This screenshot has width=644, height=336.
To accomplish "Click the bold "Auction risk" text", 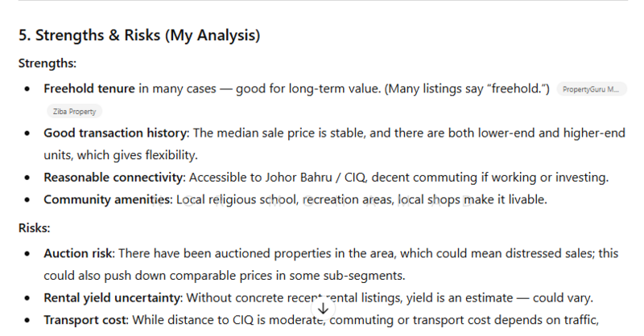I will click(x=78, y=253).
